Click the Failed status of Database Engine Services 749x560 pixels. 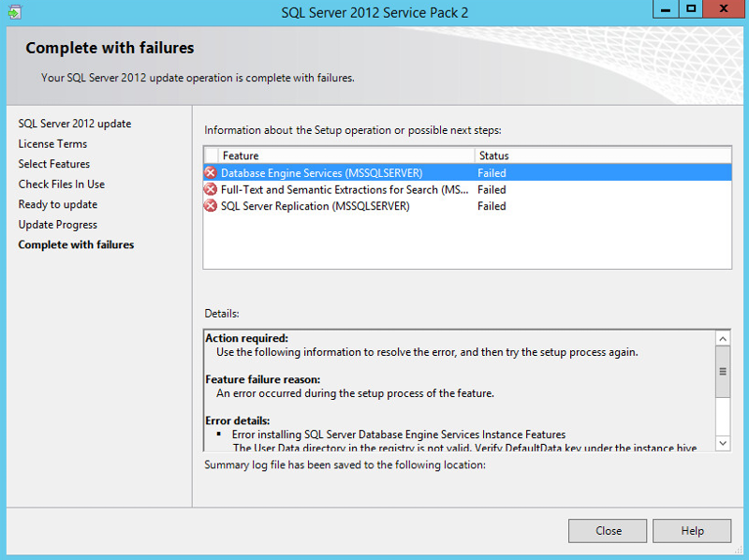tap(492, 173)
